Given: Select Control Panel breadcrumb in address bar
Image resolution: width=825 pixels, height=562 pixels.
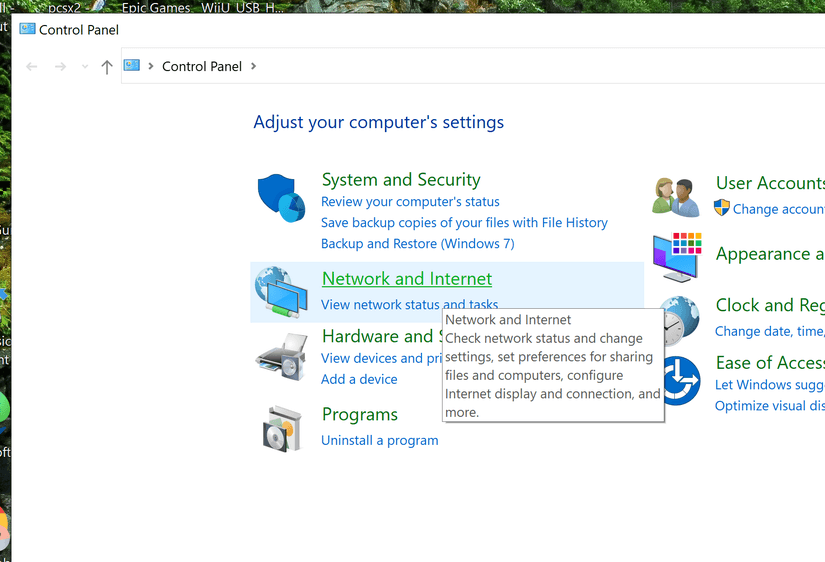Looking at the screenshot, I should point(202,67).
